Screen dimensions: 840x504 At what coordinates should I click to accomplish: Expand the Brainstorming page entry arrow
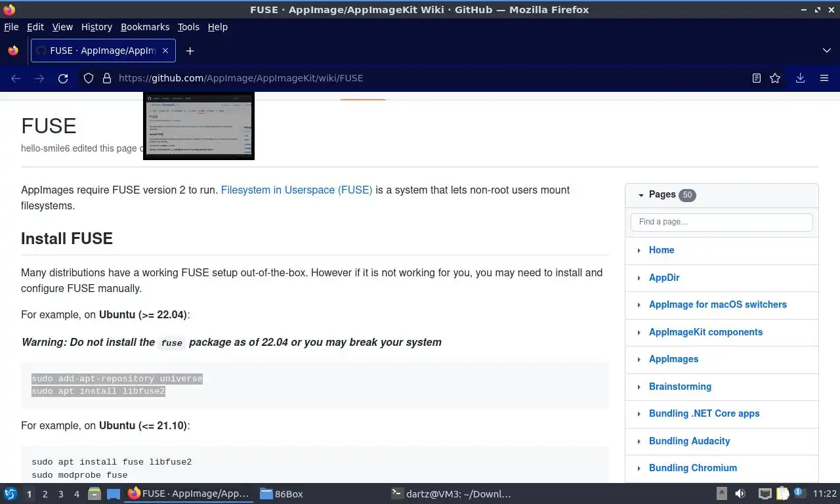639,387
